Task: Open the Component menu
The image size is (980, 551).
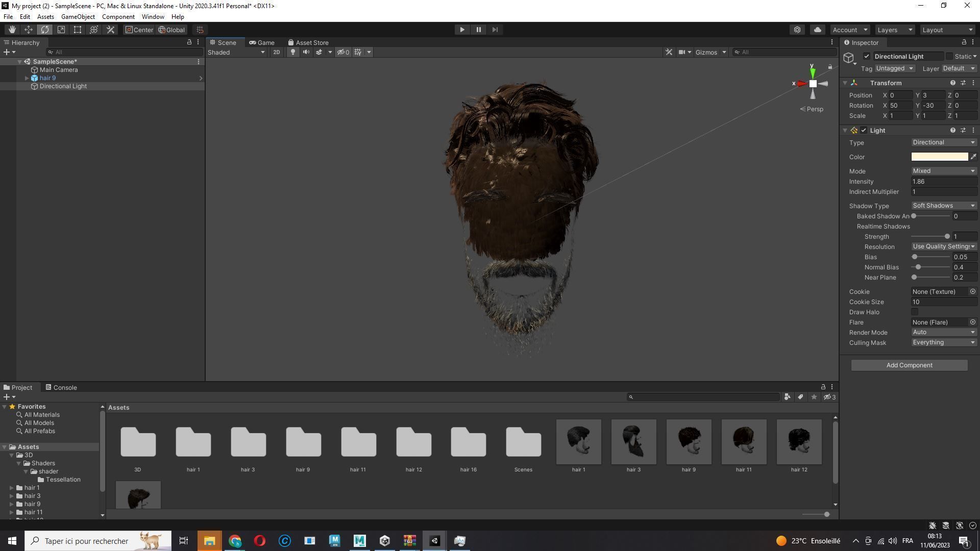Action: click(118, 17)
